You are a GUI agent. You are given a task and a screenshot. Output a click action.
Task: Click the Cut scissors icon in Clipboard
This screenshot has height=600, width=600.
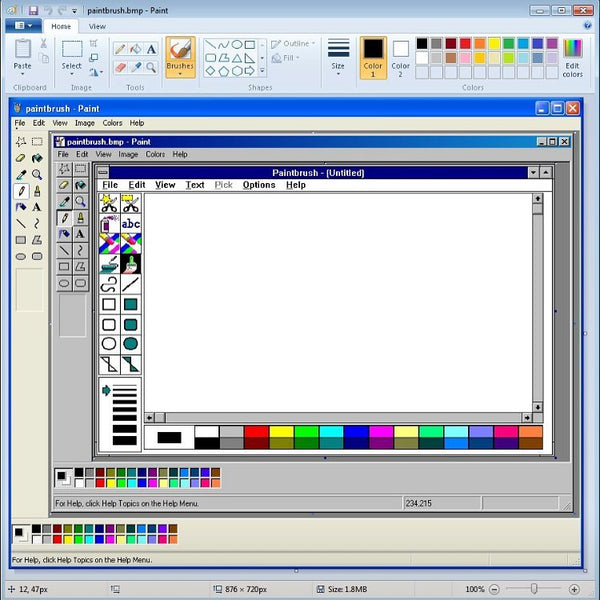(44, 44)
